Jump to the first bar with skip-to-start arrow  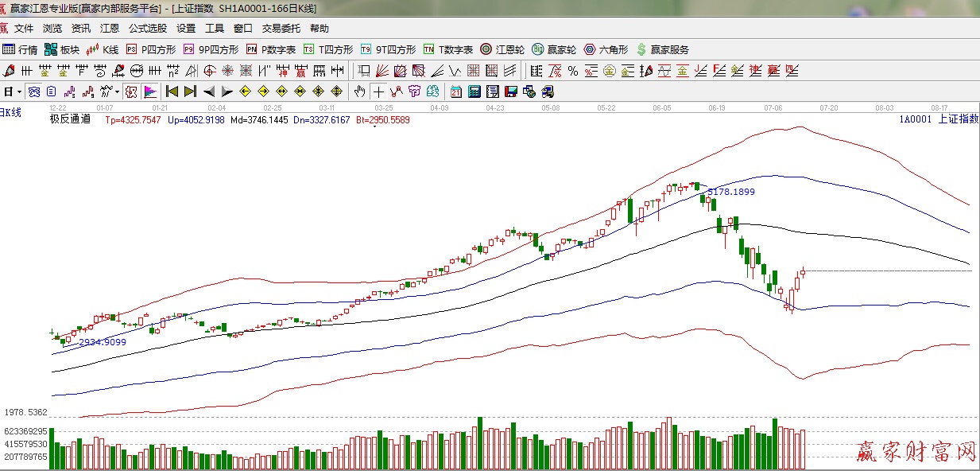point(172,91)
